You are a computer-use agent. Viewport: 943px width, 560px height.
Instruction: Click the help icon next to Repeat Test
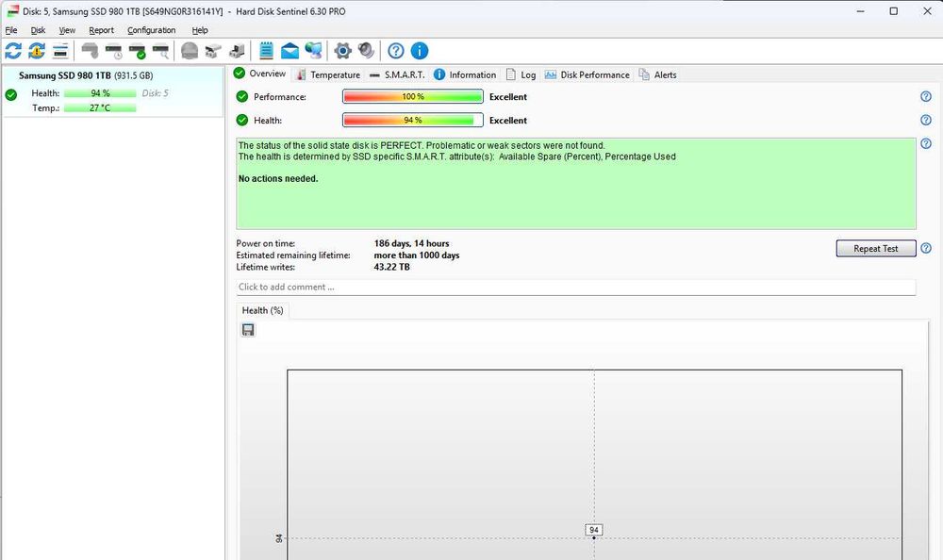coord(926,248)
